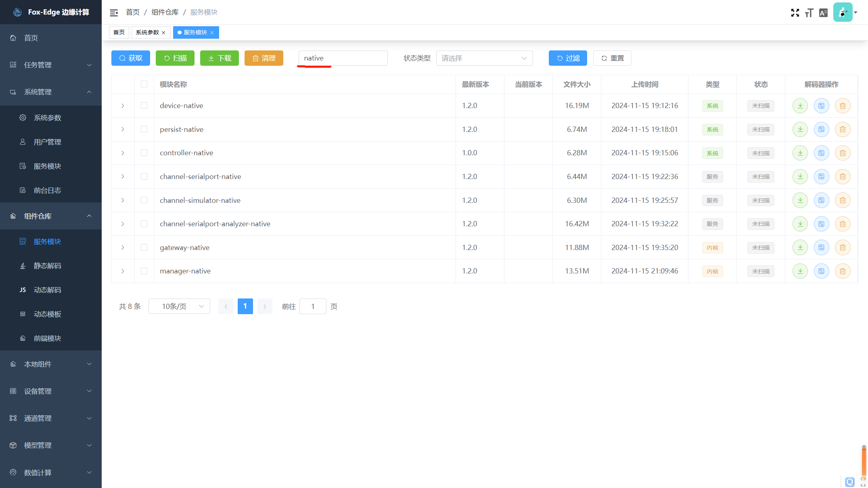The image size is (868, 488).
Task: Open 用户管理 in the sidebar
Action: [51, 142]
